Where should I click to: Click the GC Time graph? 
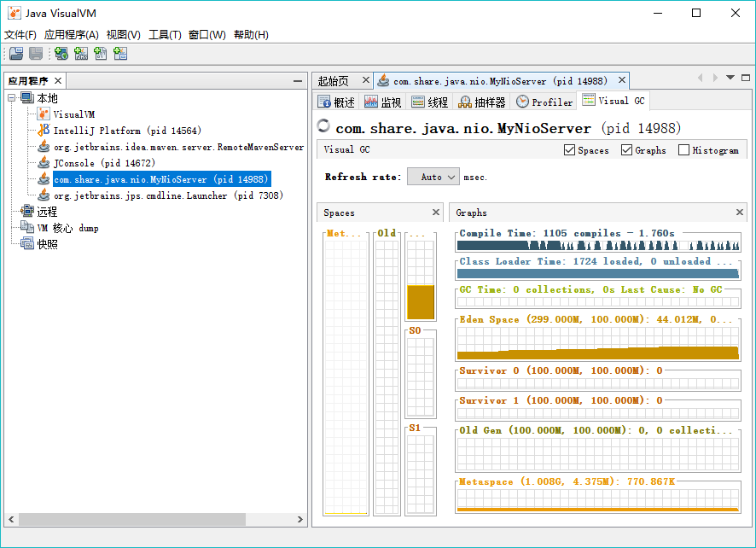click(598, 302)
